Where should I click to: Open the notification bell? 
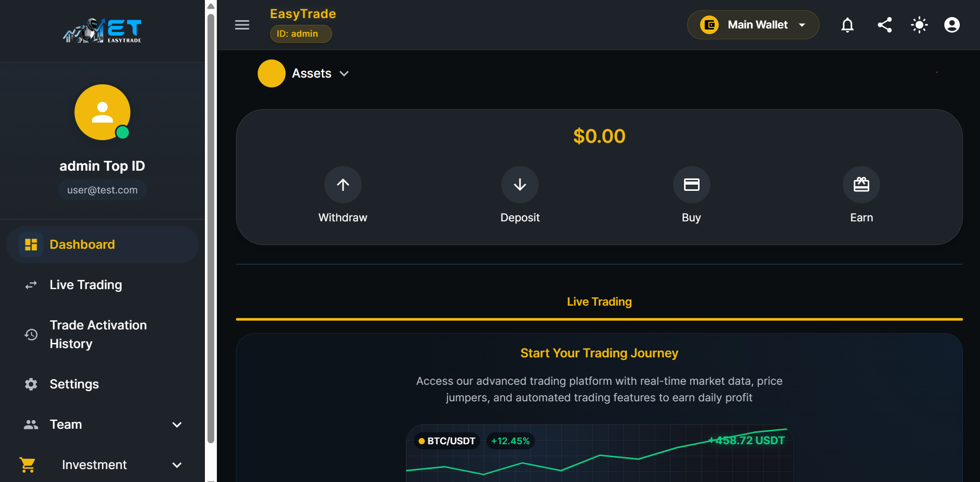click(x=848, y=25)
